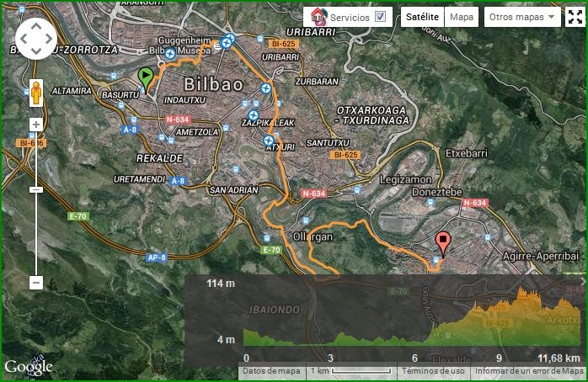Click the AP-8 road shield
The width and height of the screenshot is (588, 382).
(157, 257)
